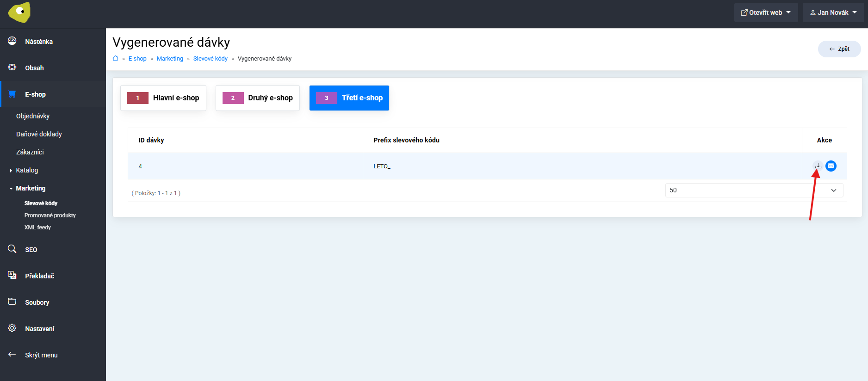Click Skrýt menu in sidebar
The width and height of the screenshot is (868, 381).
coord(41,355)
